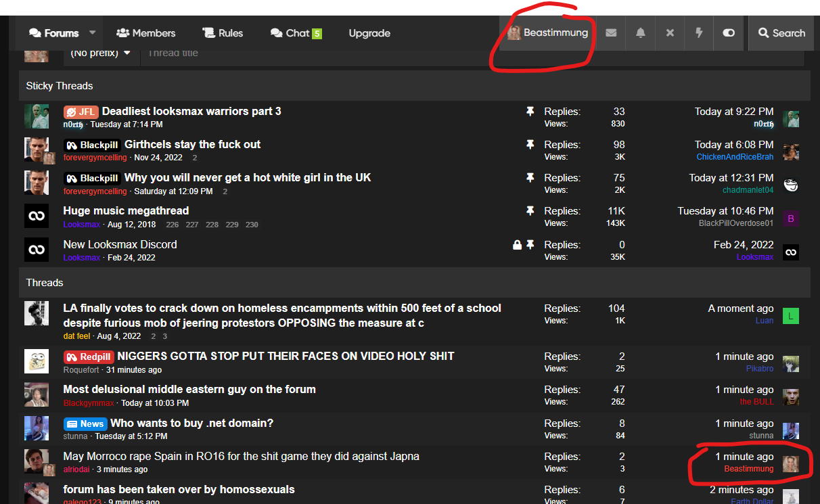Open the last poster Luan profile
The image size is (820, 504).
pos(765,321)
